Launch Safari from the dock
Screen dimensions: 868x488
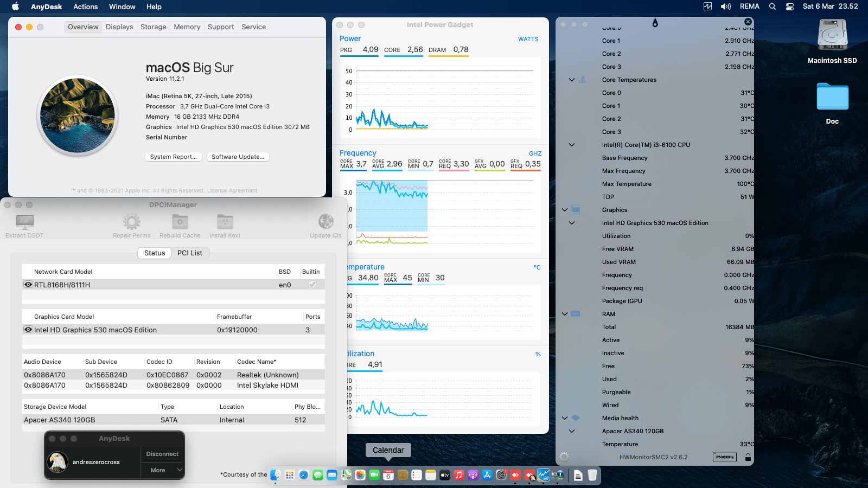click(304, 475)
